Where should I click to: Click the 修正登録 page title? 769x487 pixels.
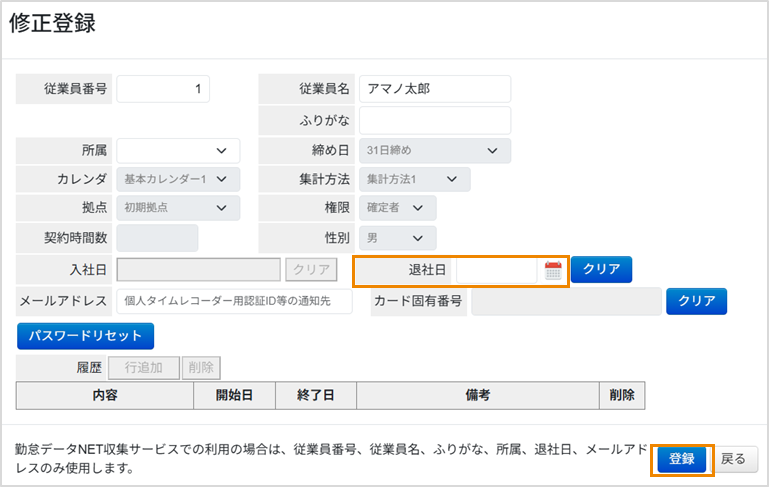pos(52,23)
